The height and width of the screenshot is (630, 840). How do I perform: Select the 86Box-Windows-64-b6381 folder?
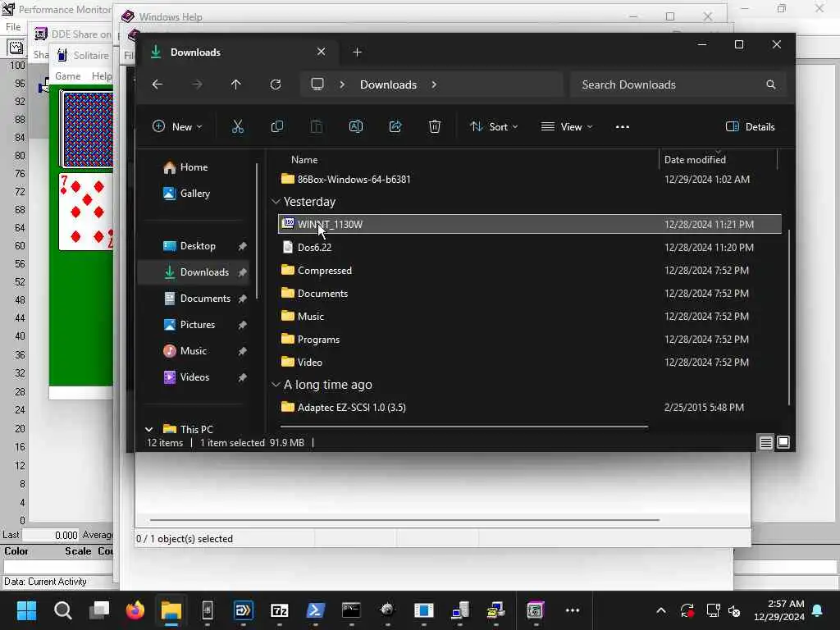[x=529, y=180]
